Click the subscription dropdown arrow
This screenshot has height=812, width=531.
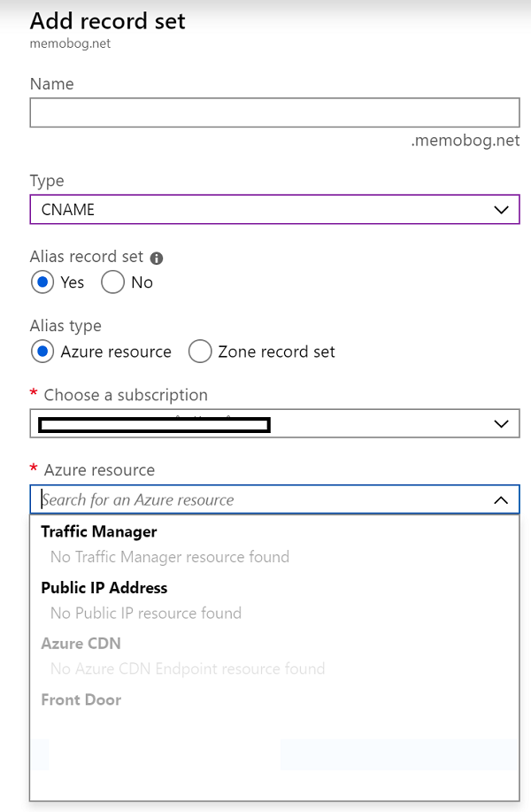click(501, 424)
